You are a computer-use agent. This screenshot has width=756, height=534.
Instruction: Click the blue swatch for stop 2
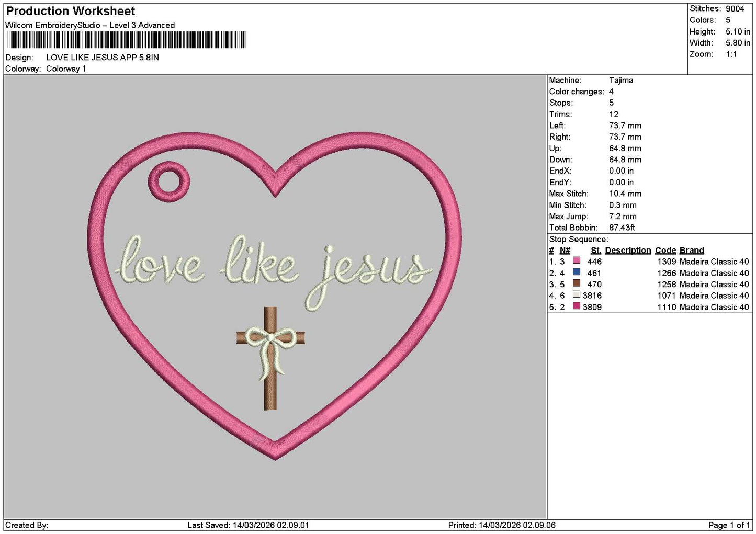[x=577, y=272]
